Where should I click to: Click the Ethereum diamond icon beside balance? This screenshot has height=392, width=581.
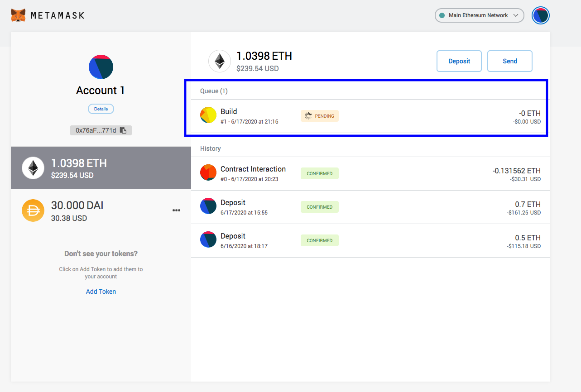219,61
